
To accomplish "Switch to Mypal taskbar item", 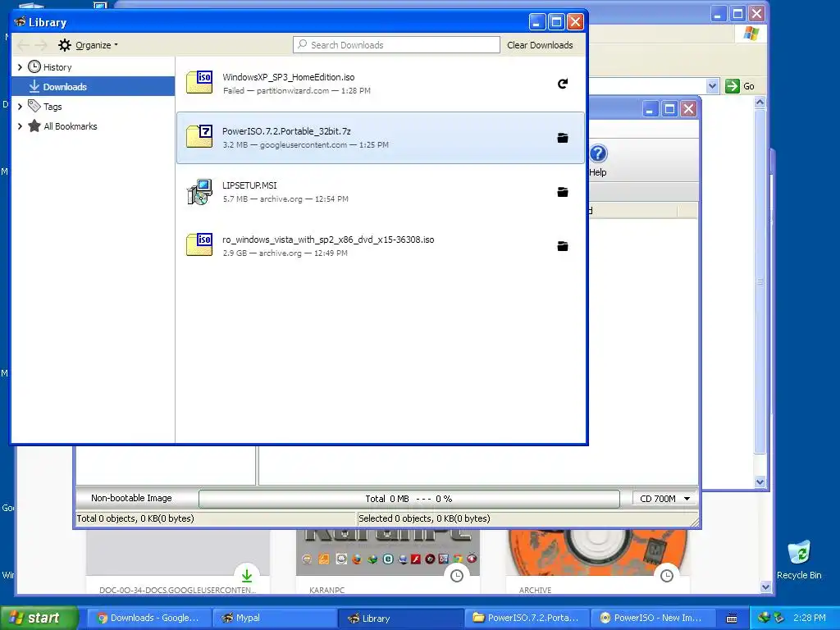I will [x=274, y=618].
